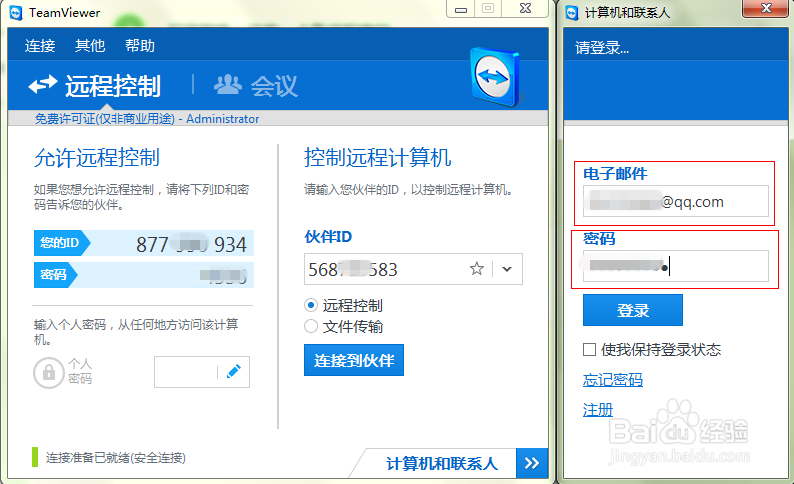
Task: Expand the 伙伴ID dropdown arrow
Action: 507,269
